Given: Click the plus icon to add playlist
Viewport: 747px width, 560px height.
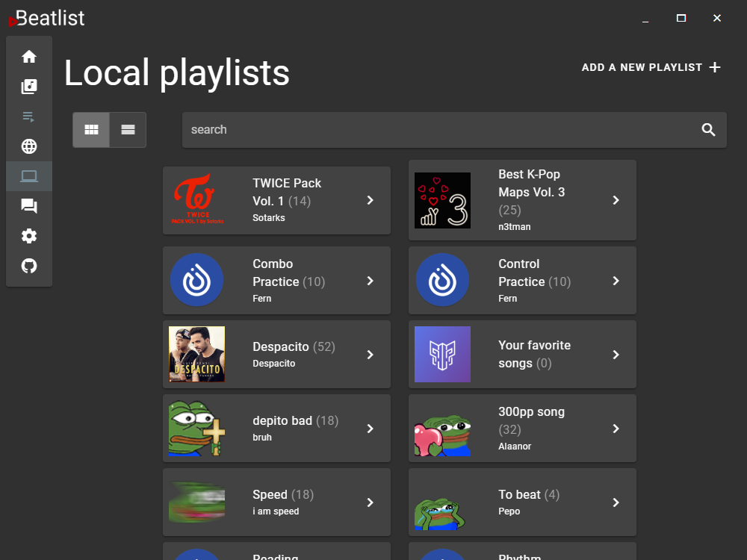Looking at the screenshot, I should 715,67.
